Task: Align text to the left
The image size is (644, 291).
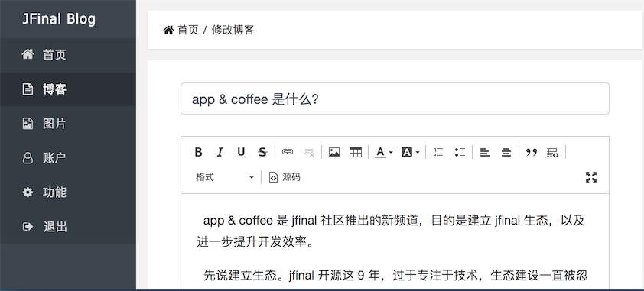Action: point(485,153)
